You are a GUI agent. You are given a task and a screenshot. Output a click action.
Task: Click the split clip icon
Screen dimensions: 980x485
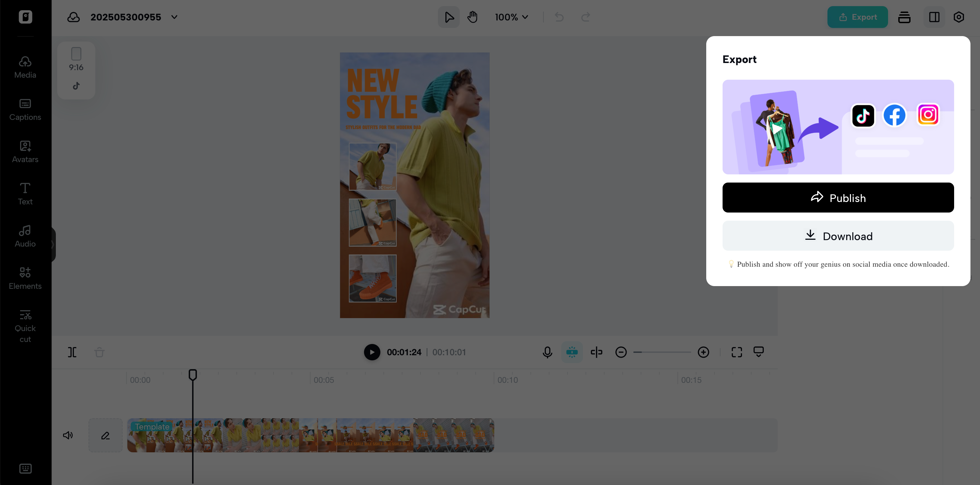72,352
